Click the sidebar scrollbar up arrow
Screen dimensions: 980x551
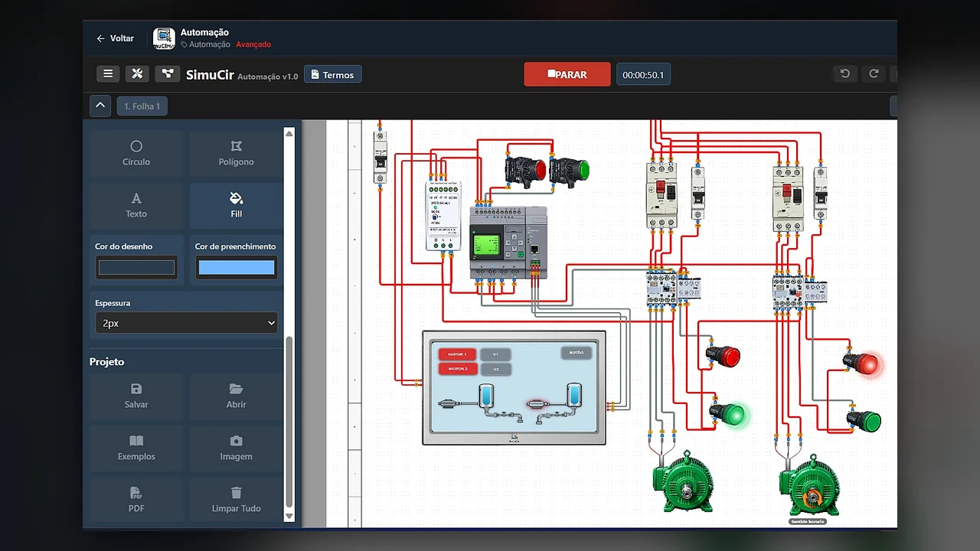289,134
